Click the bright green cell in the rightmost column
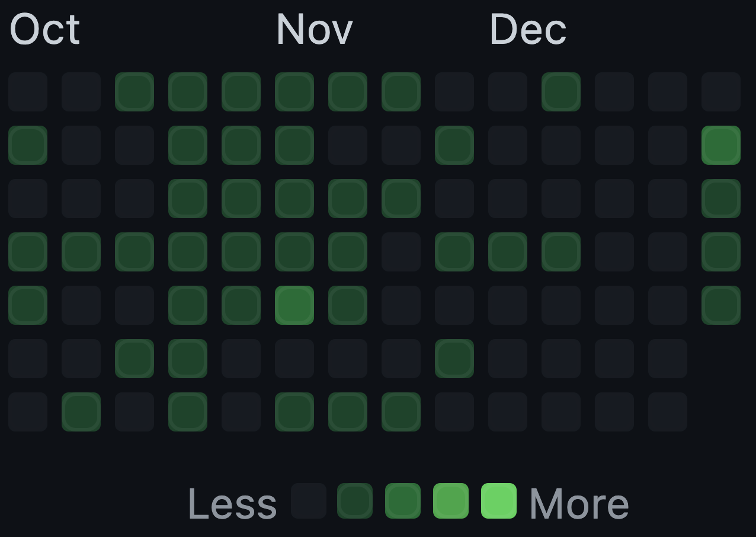756x537 pixels. (721, 145)
